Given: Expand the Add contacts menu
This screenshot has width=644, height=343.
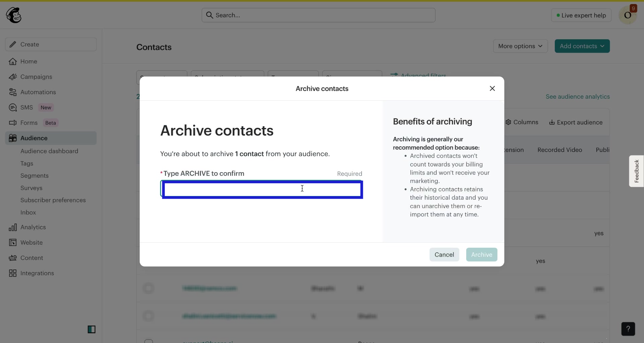Looking at the screenshot, I should pyautogui.click(x=582, y=46).
